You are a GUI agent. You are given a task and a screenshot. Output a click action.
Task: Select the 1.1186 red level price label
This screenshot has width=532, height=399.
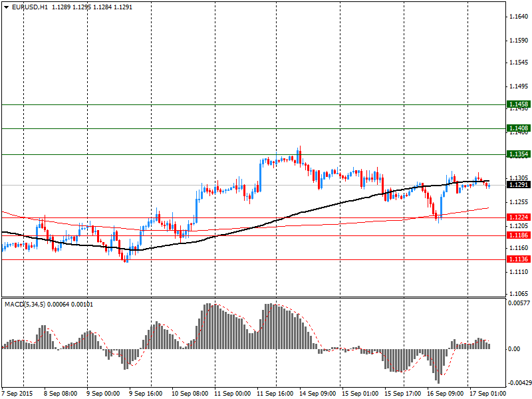point(519,235)
